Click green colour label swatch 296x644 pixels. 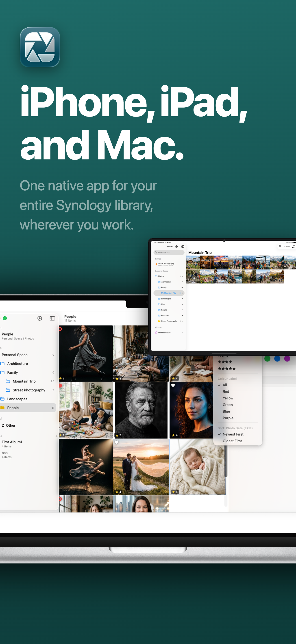[x=267, y=359]
